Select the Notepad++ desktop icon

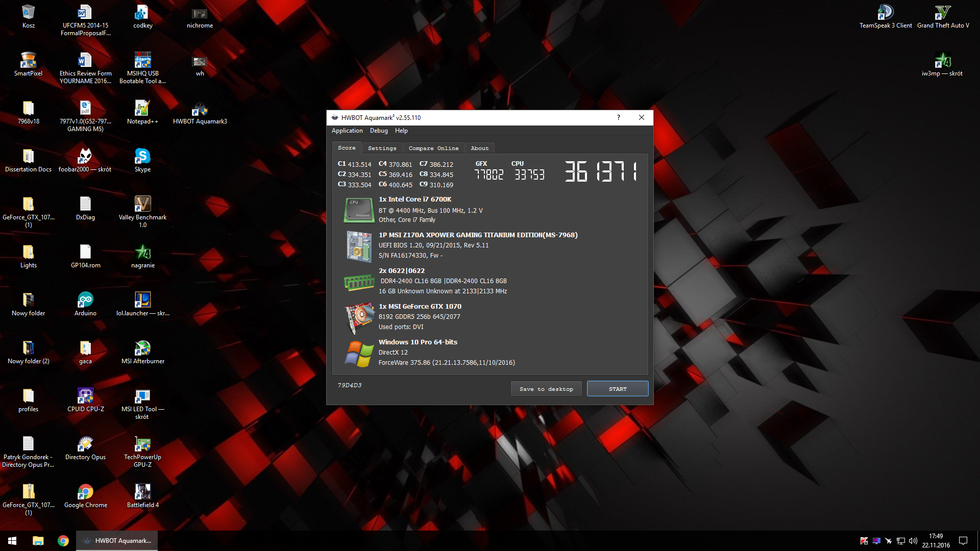tap(143, 112)
